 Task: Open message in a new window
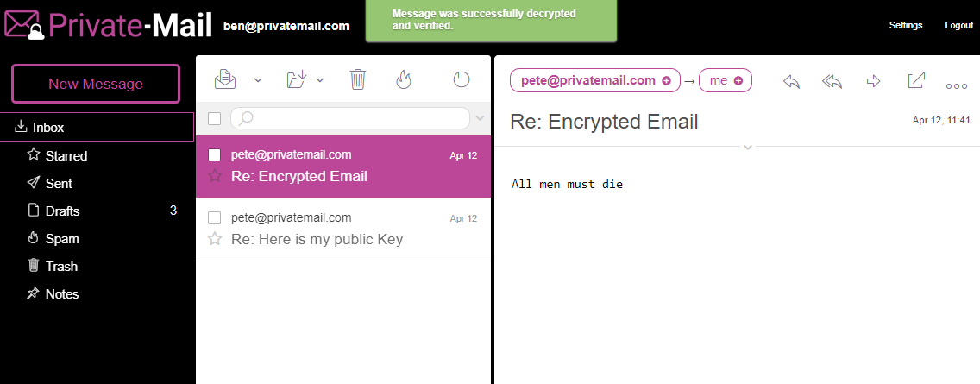pos(916,80)
